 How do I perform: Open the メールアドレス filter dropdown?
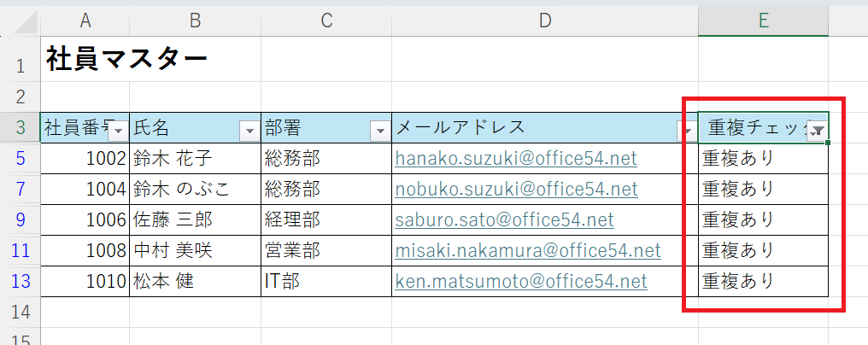686,132
